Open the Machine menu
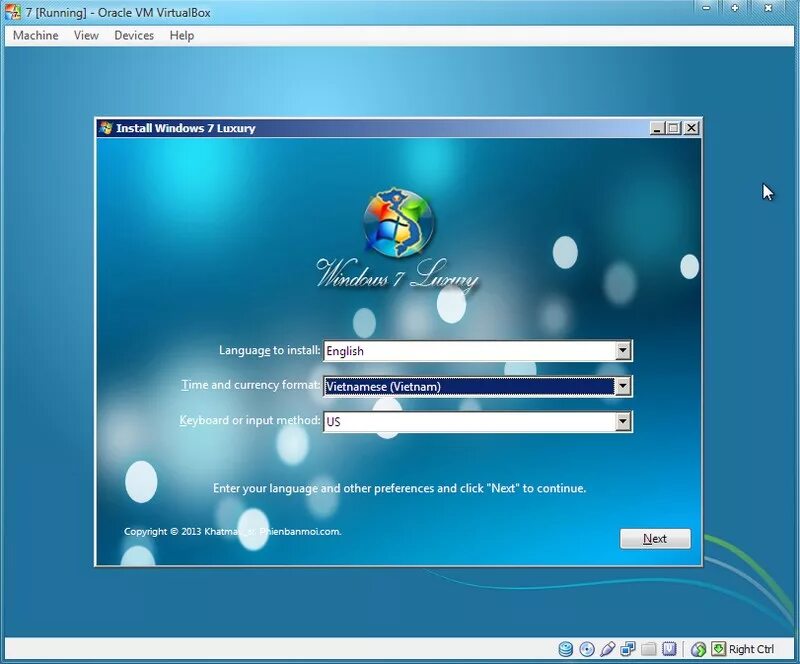 pyautogui.click(x=36, y=35)
